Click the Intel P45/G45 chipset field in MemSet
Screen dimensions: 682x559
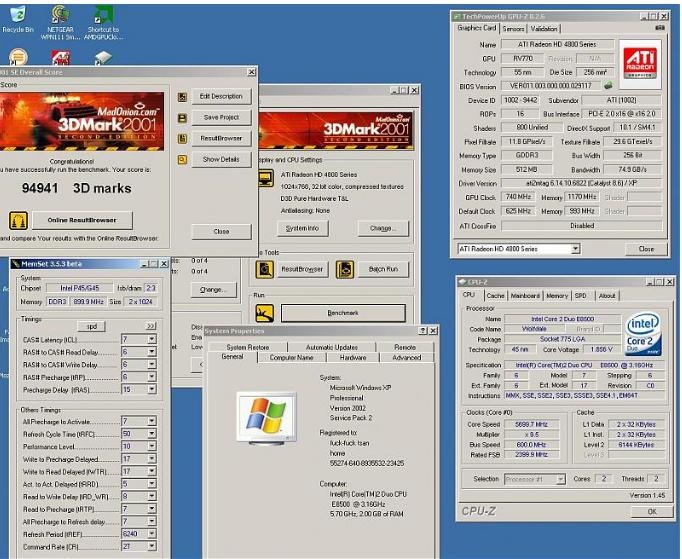79,288
